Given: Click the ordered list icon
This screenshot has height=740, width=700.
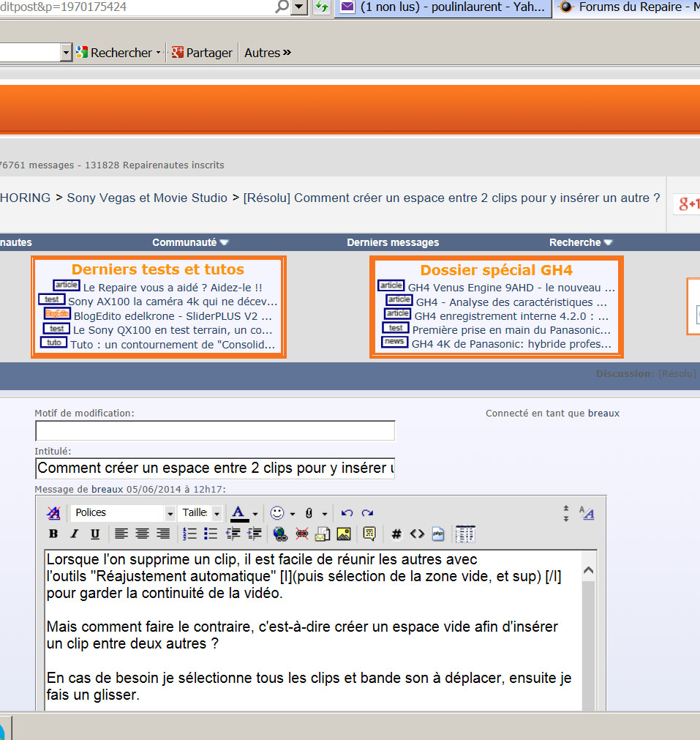Looking at the screenshot, I should click(190, 534).
